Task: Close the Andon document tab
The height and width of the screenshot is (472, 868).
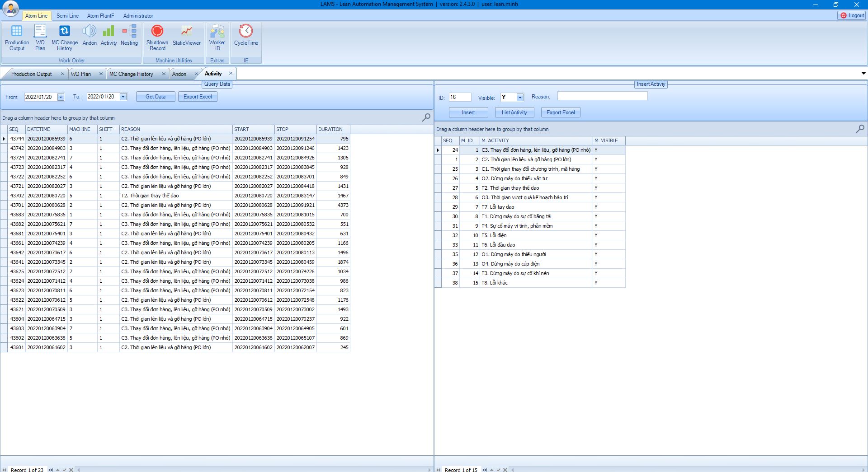Action: [196, 74]
